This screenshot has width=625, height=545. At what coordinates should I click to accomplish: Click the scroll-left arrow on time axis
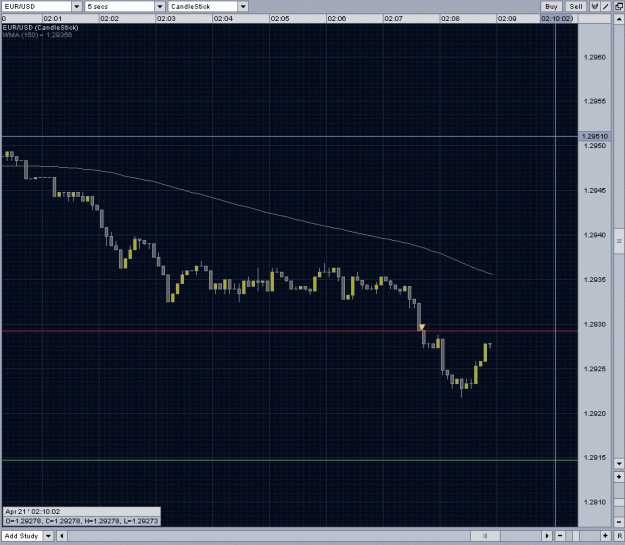coord(62,536)
